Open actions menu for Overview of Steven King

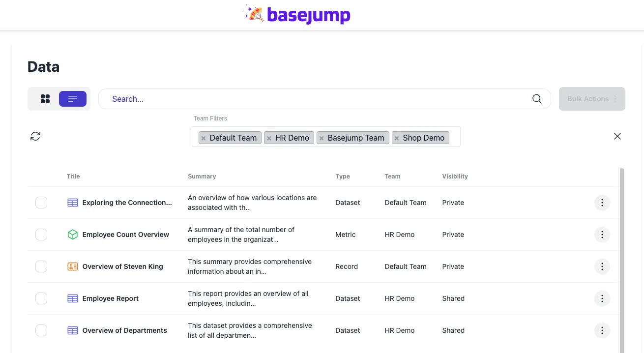coord(602,266)
